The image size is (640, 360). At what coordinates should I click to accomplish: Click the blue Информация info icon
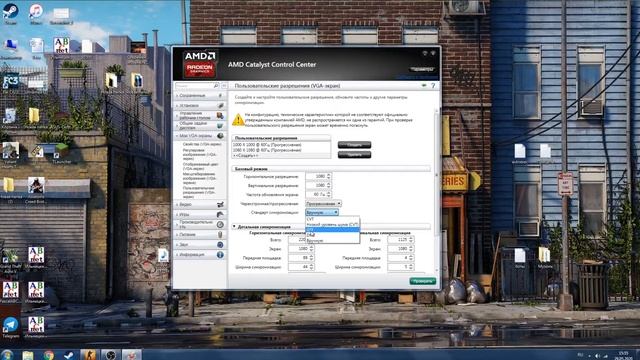[220, 255]
